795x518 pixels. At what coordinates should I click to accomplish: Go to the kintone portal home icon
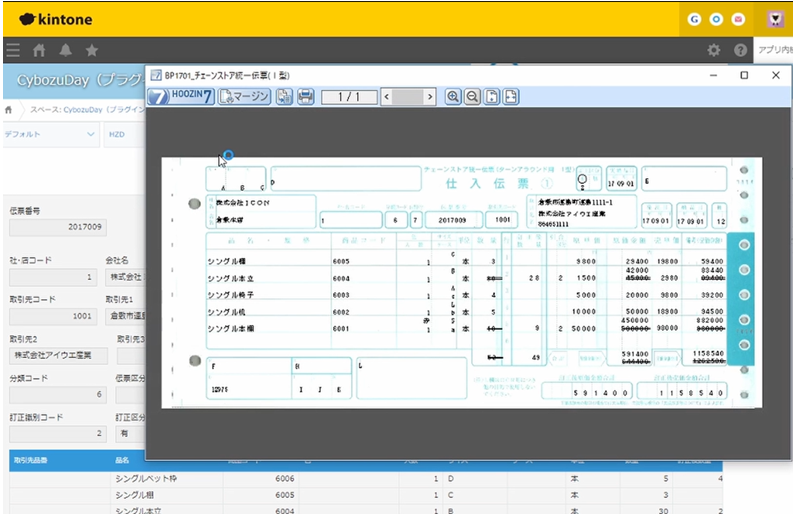(x=39, y=50)
